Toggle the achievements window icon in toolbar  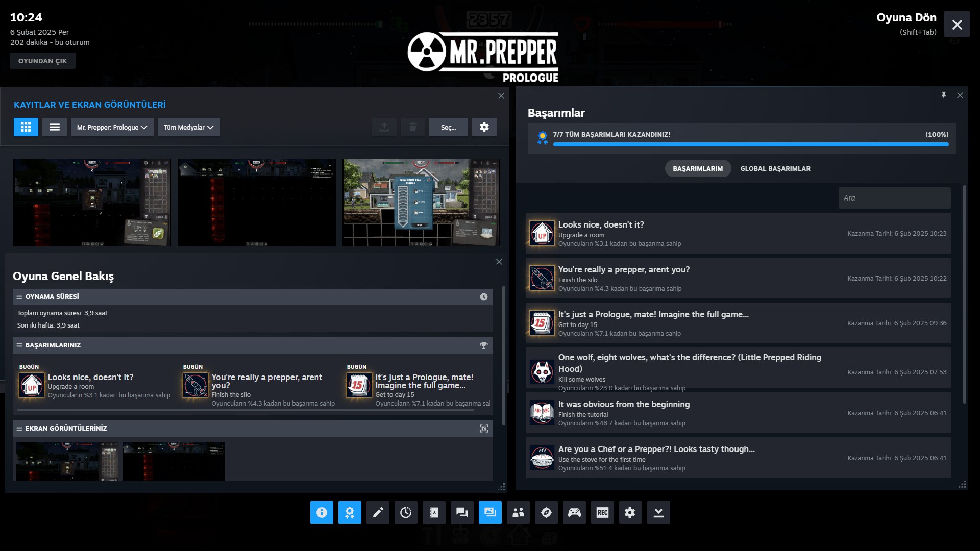pos(350,512)
